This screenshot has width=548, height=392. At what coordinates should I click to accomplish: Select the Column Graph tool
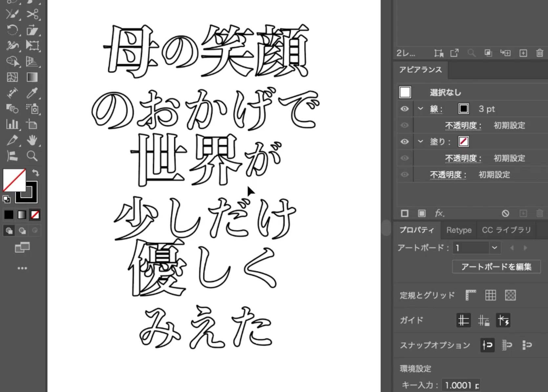[12, 124]
